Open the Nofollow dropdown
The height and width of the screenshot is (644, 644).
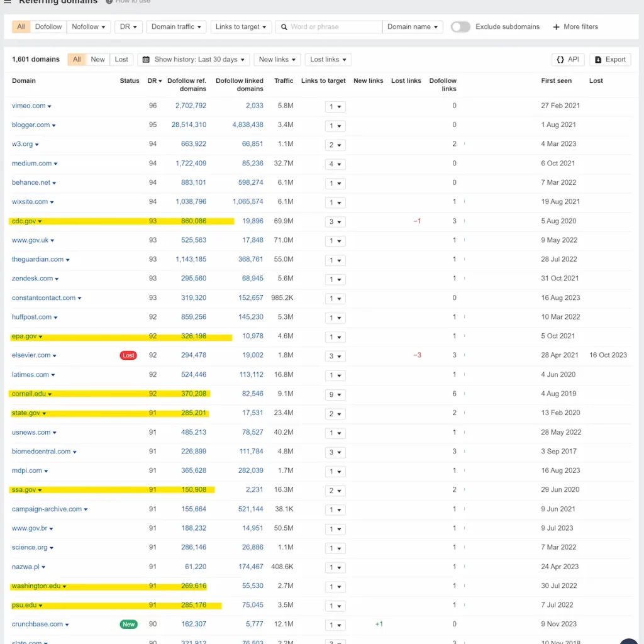pyautogui.click(x=88, y=26)
